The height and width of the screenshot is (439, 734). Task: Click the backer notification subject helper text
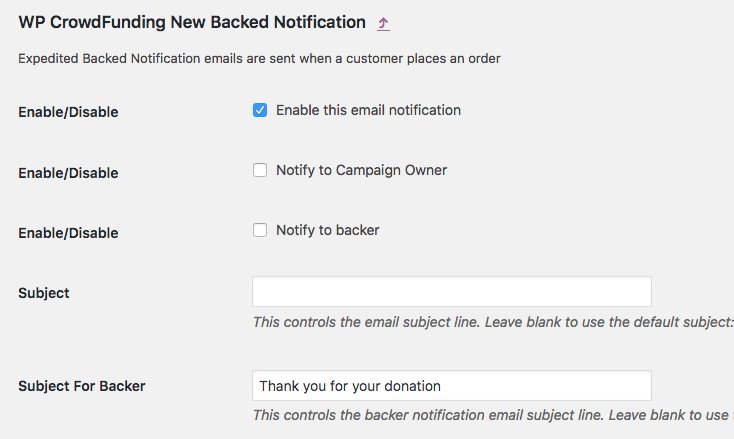(x=492, y=415)
